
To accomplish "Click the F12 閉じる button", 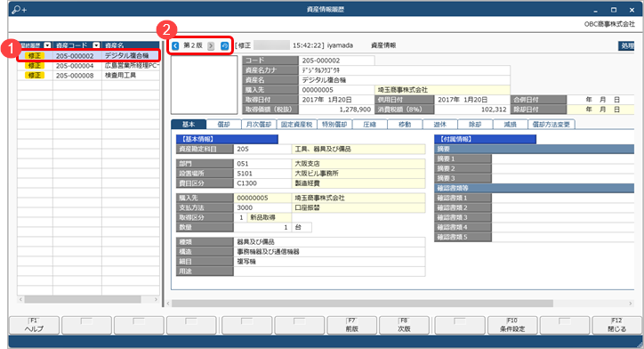I will pyautogui.click(x=617, y=325).
